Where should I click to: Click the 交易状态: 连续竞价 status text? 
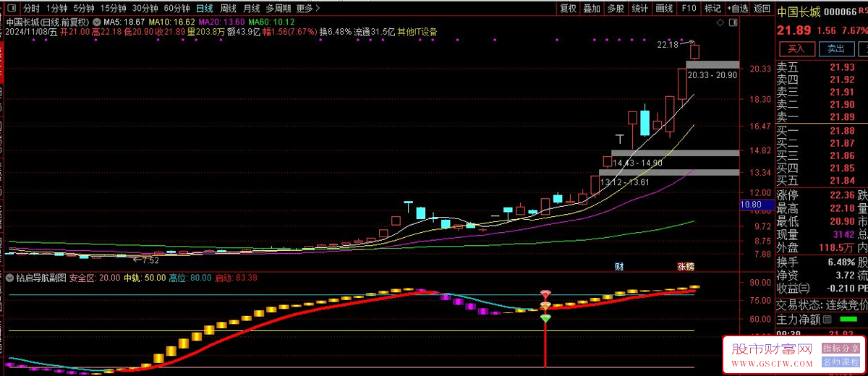(822, 304)
